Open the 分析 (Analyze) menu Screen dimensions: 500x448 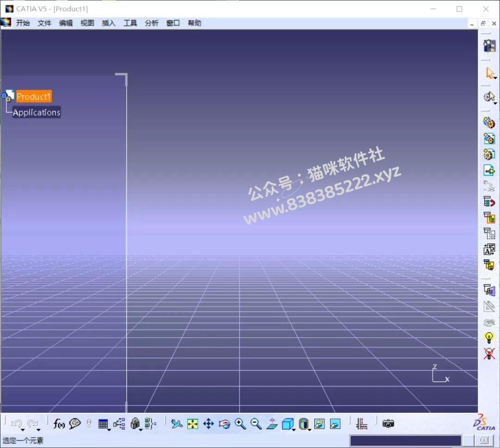151,23
